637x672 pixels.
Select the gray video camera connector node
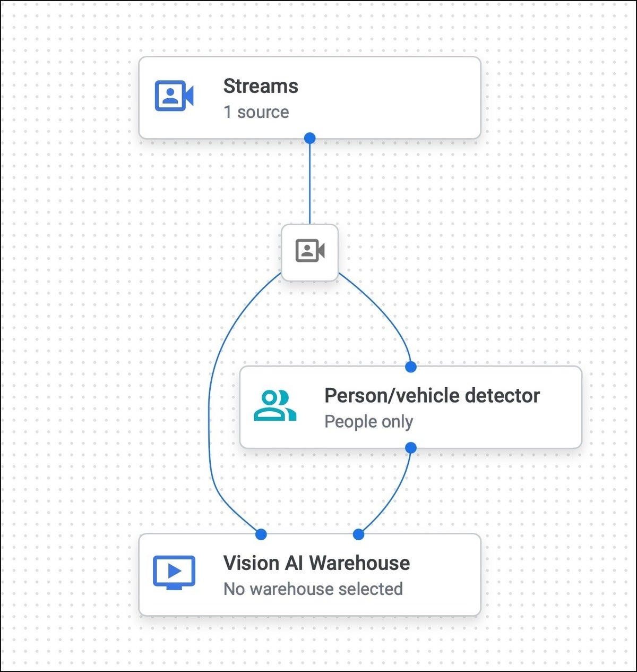pyautogui.click(x=310, y=252)
